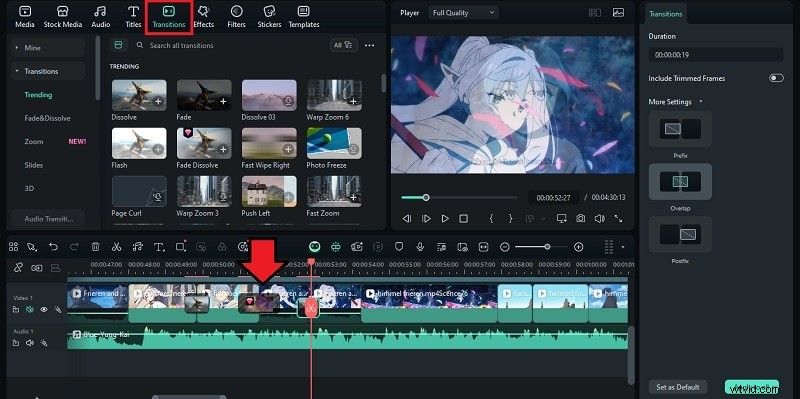The width and height of the screenshot is (800, 399).
Task: Delete selection with trash icon
Action: [x=95, y=247]
